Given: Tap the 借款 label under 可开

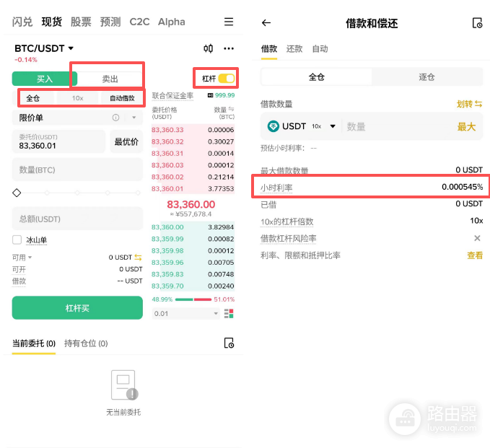Looking at the screenshot, I should [19, 281].
